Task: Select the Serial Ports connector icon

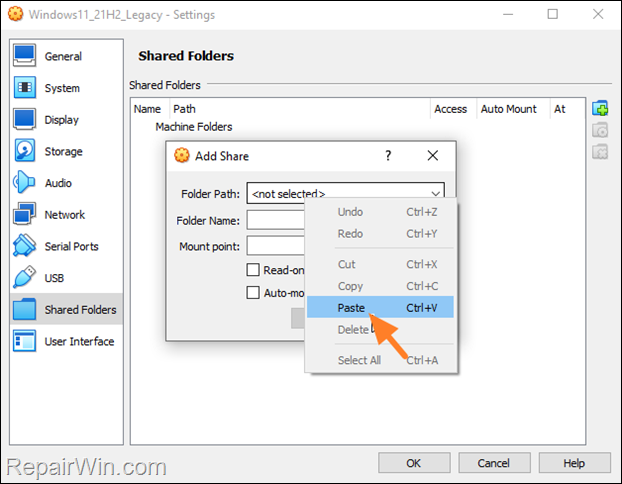Action: pos(24,246)
